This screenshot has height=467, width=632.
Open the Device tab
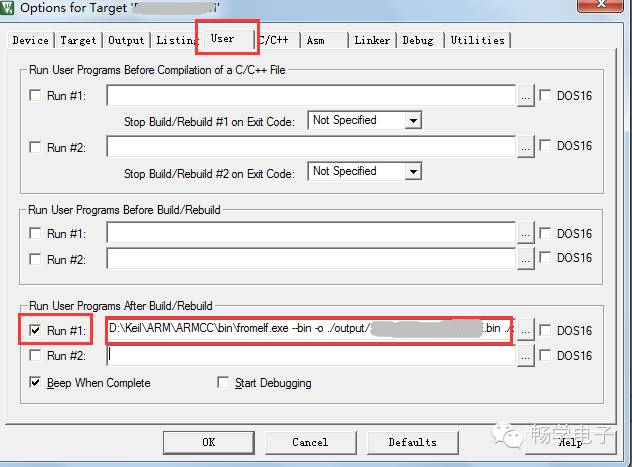[30, 40]
